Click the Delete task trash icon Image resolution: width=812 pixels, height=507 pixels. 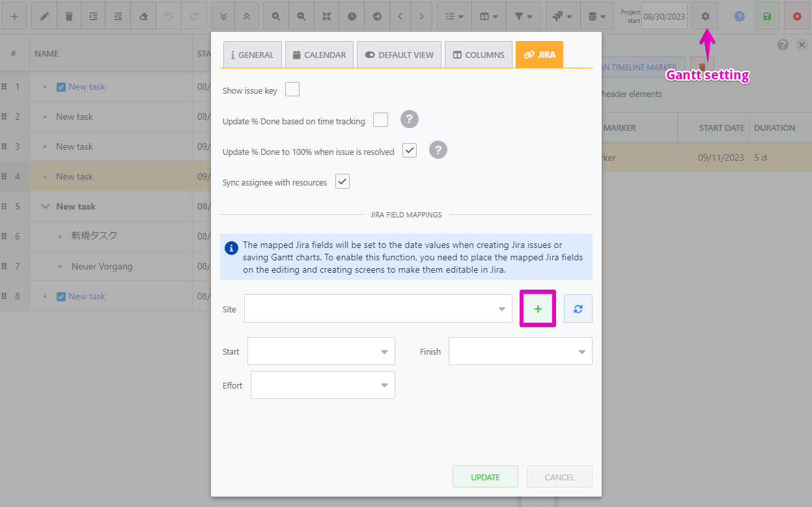68,16
